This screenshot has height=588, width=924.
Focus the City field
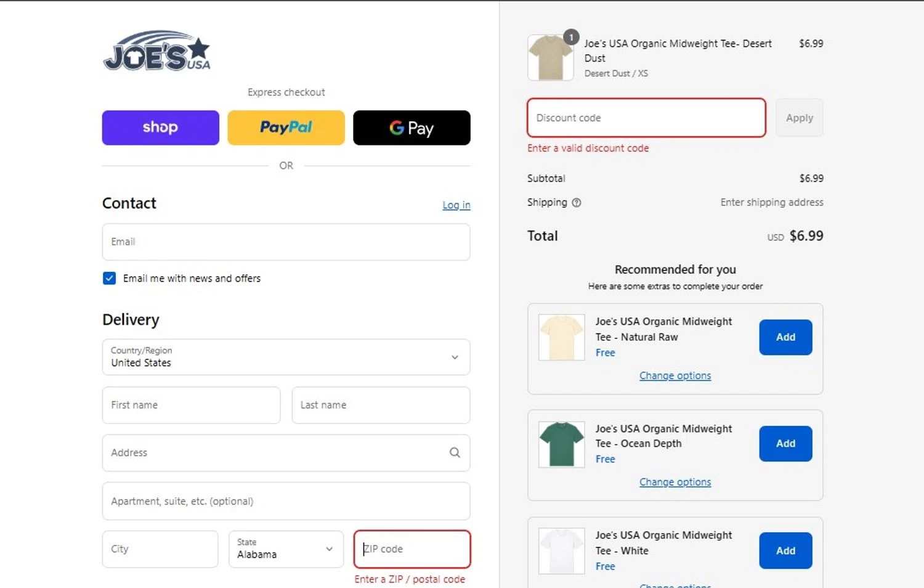point(160,549)
